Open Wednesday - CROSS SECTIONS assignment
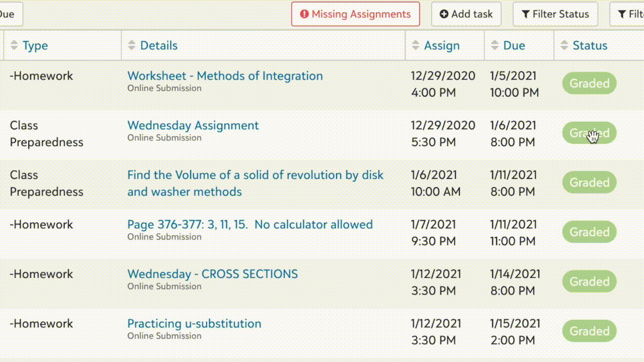This screenshot has width=644, height=362. point(212,274)
